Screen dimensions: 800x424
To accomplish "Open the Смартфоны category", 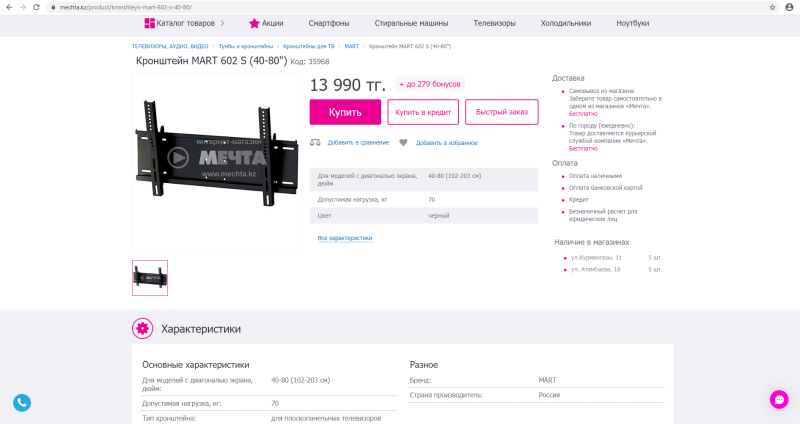I will tap(329, 23).
